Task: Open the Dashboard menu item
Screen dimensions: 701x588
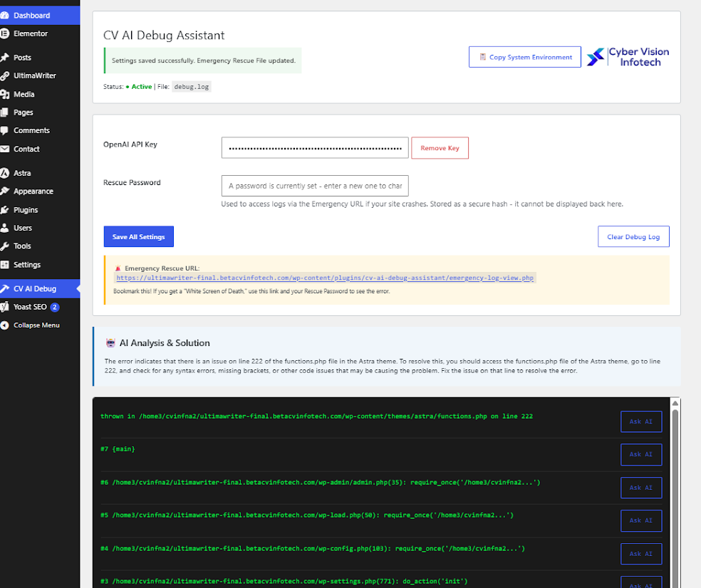Action: 40,15
